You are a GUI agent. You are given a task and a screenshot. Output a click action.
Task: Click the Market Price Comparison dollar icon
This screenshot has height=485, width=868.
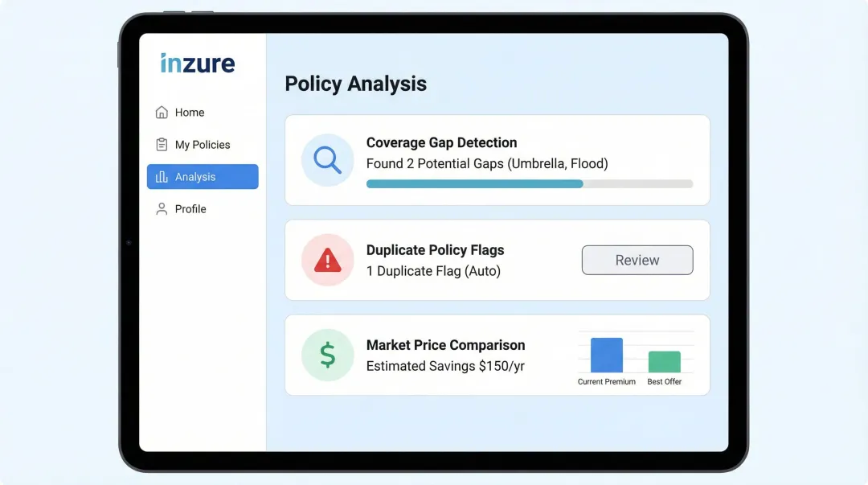[x=327, y=355]
